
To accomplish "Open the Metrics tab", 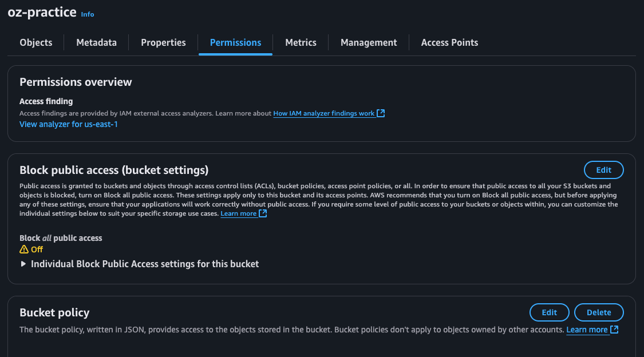I will tap(301, 42).
